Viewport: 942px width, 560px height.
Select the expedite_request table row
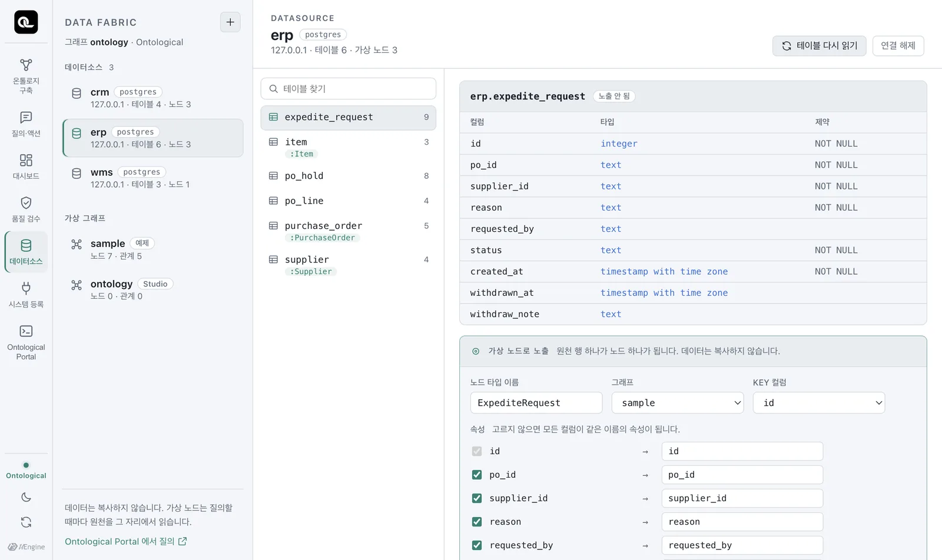[349, 118]
